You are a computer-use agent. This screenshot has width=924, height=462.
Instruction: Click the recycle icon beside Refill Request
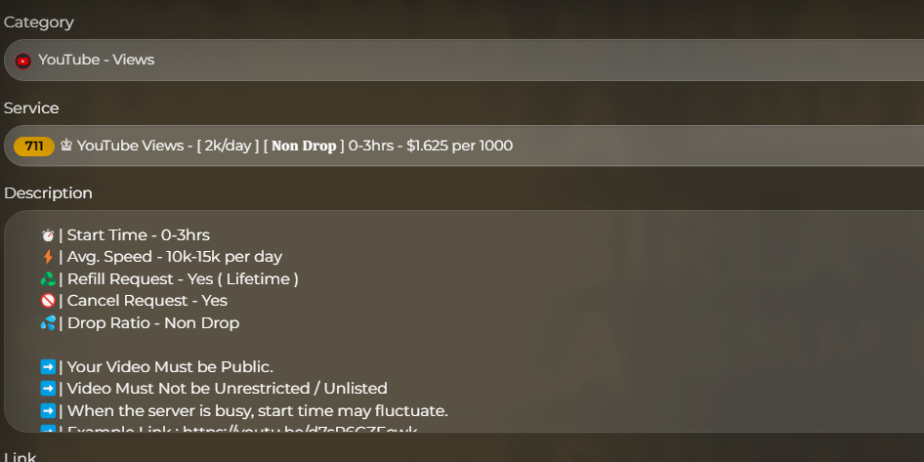tap(47, 279)
